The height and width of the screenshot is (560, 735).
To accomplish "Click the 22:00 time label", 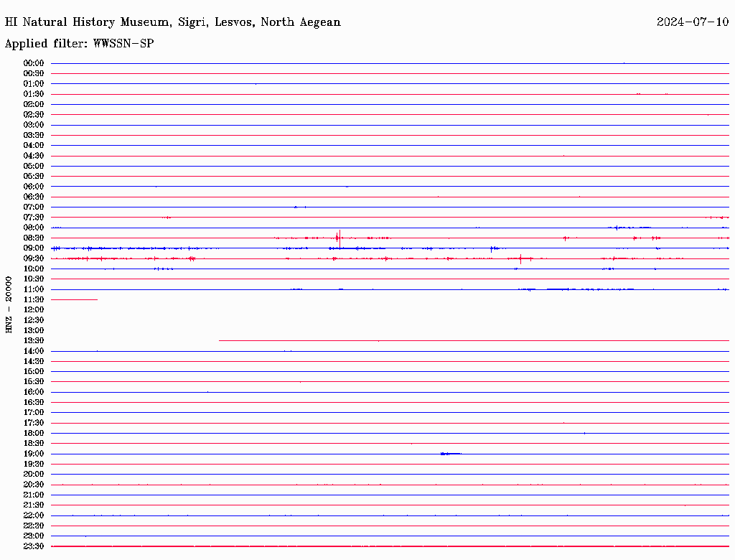I will click(x=34, y=515).
